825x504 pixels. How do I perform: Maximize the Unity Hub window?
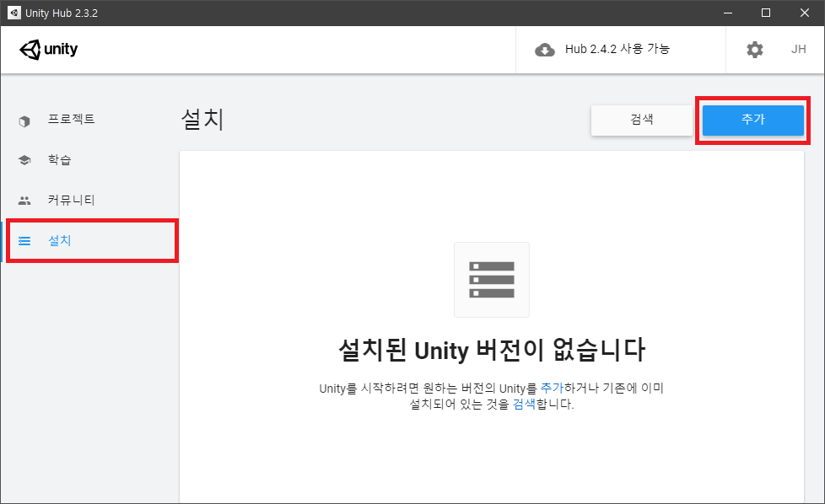pos(766,13)
